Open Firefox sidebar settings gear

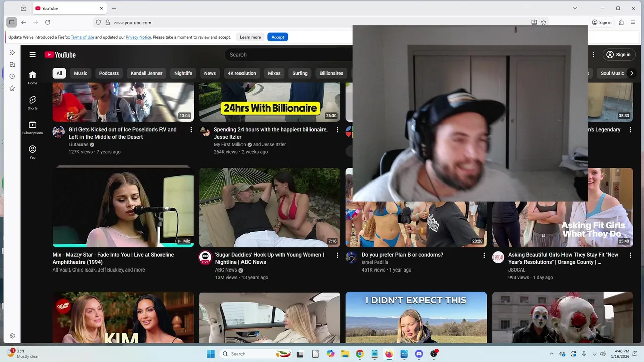click(12, 336)
